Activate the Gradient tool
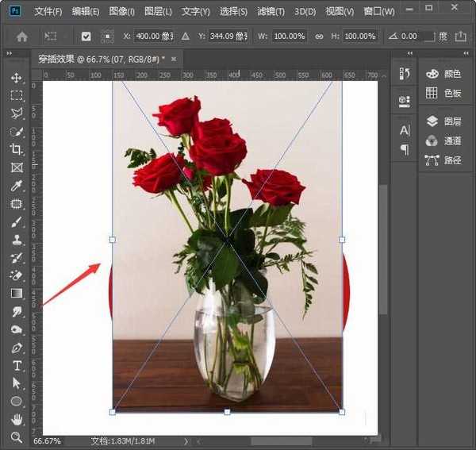The image size is (476, 450). 17,294
